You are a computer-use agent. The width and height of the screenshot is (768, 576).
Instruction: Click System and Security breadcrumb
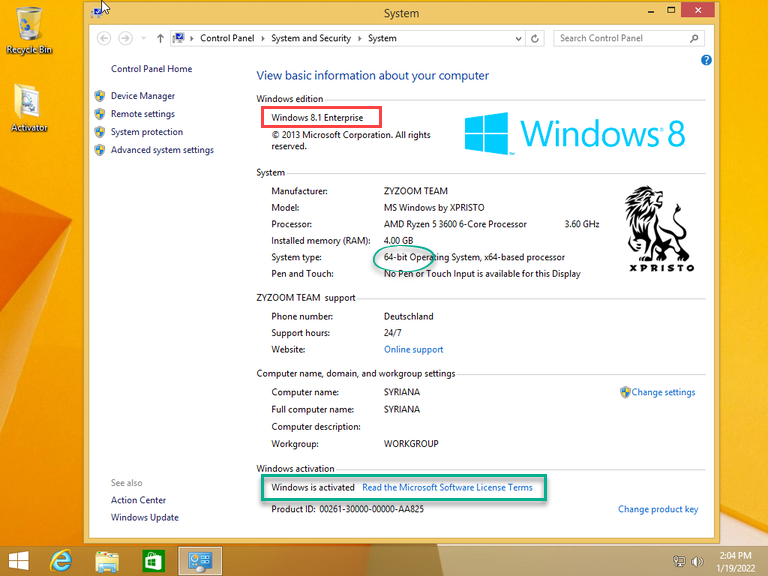(311, 38)
